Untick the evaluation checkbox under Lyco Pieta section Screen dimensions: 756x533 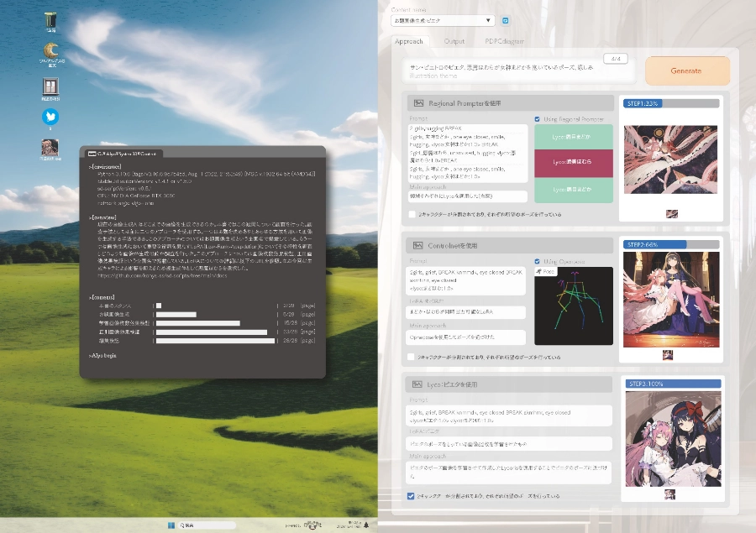tap(411, 496)
